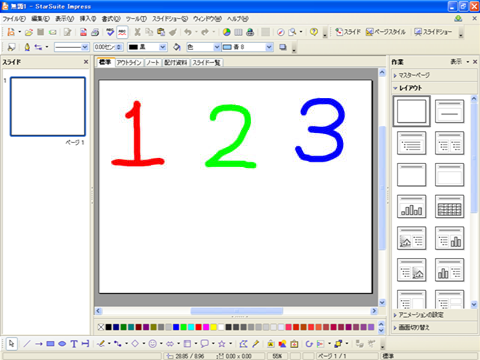
Task: Click the スライドショー toolbar button
Action: click(x=433, y=32)
